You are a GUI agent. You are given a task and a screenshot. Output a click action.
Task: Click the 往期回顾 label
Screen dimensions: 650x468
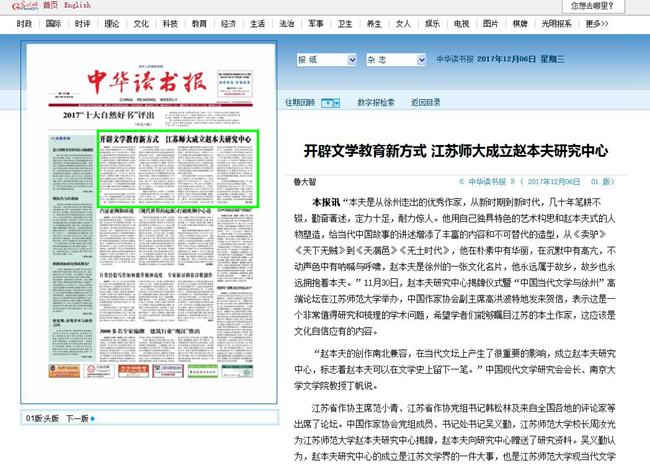pos(300,103)
